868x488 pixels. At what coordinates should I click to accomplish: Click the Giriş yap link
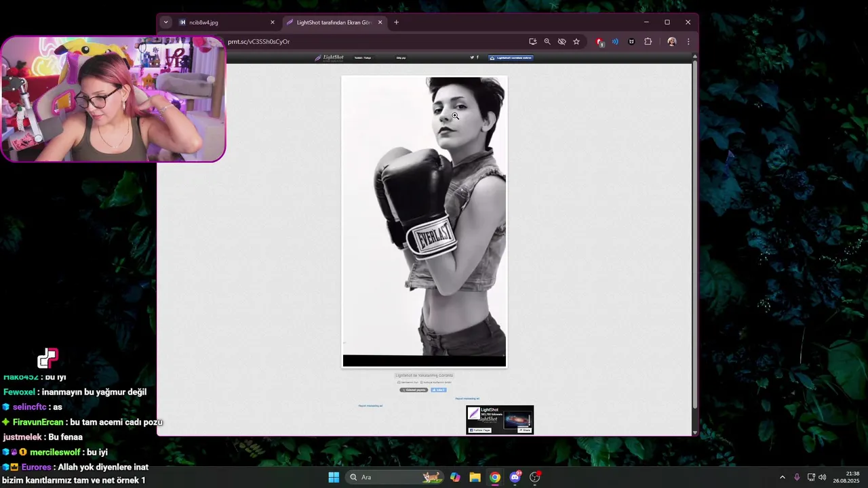click(x=401, y=58)
